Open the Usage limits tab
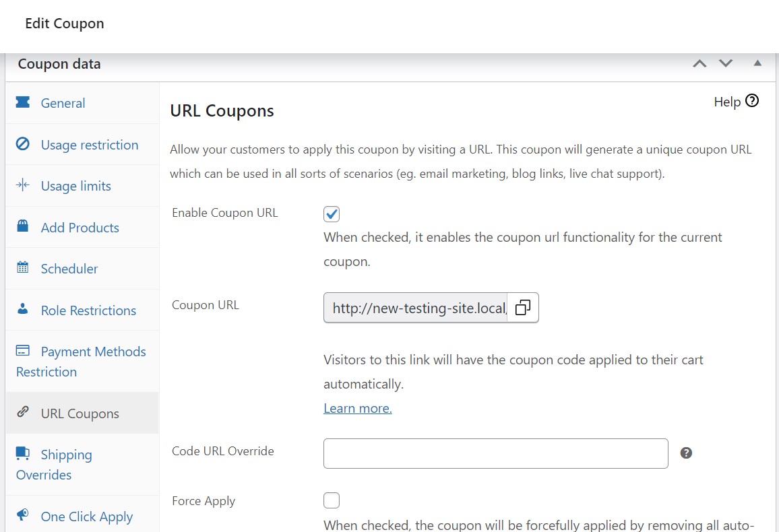779x532 pixels. pyautogui.click(x=75, y=186)
